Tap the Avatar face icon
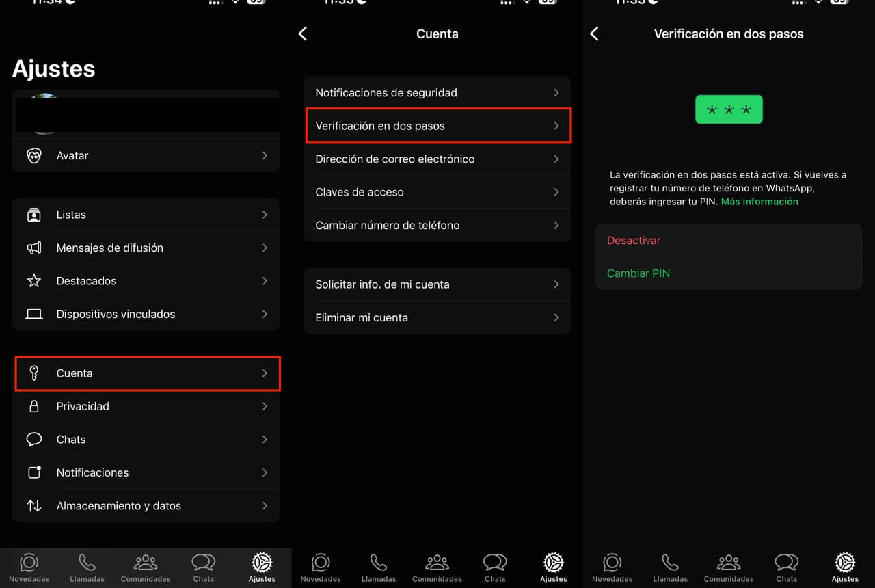 [34, 156]
